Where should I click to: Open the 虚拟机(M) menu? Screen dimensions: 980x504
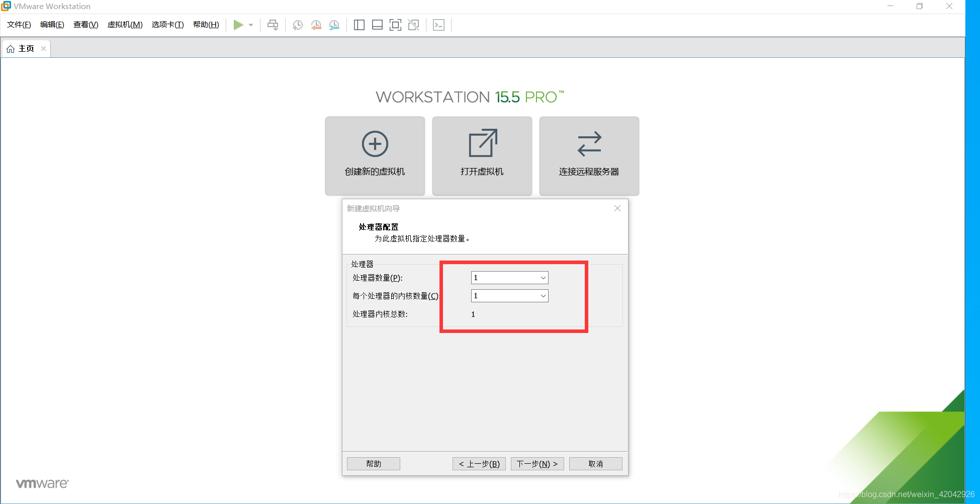[x=125, y=25]
